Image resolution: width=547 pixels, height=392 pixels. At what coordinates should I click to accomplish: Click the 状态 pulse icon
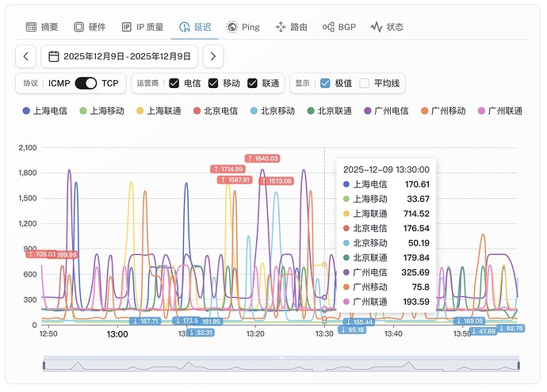(x=377, y=27)
